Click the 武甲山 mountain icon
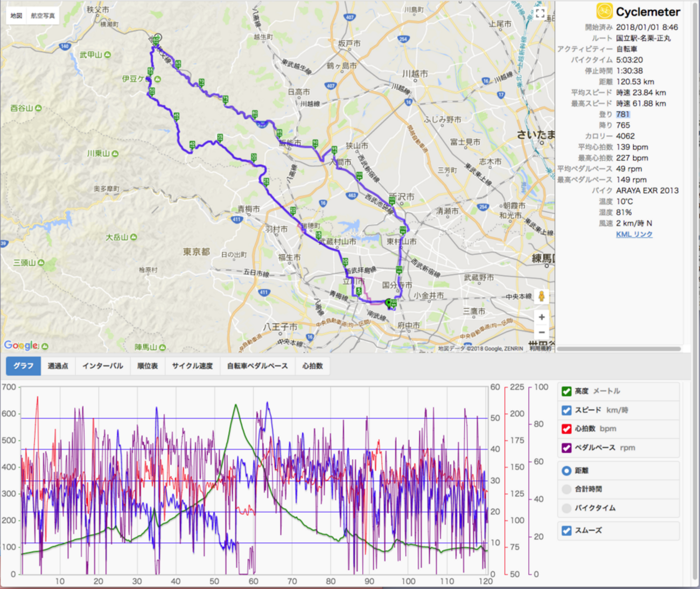Screen dimensions: 700x589 pos(108,55)
